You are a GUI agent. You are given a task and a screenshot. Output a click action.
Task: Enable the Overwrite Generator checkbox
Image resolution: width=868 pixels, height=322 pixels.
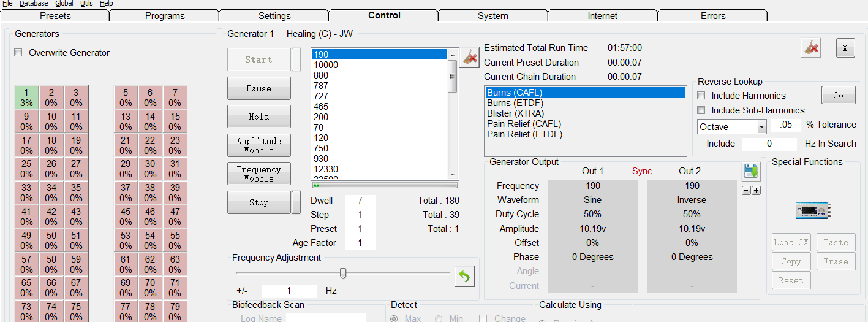click(18, 53)
